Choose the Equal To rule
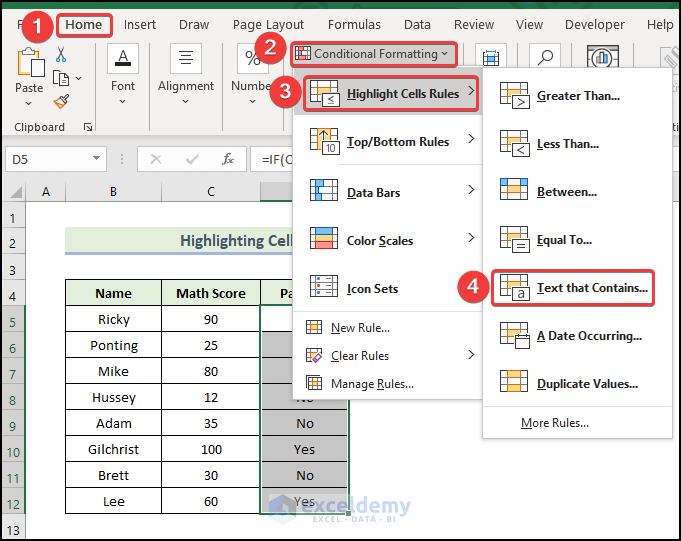 pos(577,240)
